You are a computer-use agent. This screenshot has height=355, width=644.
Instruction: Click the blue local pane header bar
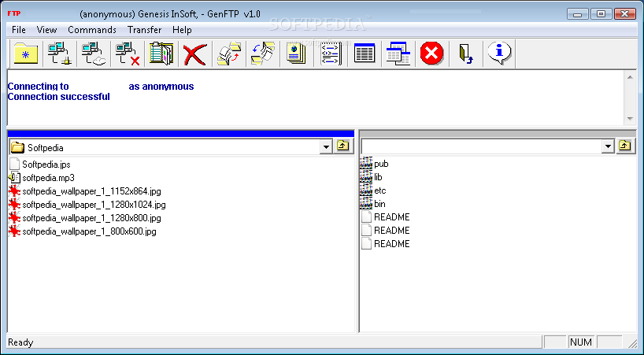181,133
